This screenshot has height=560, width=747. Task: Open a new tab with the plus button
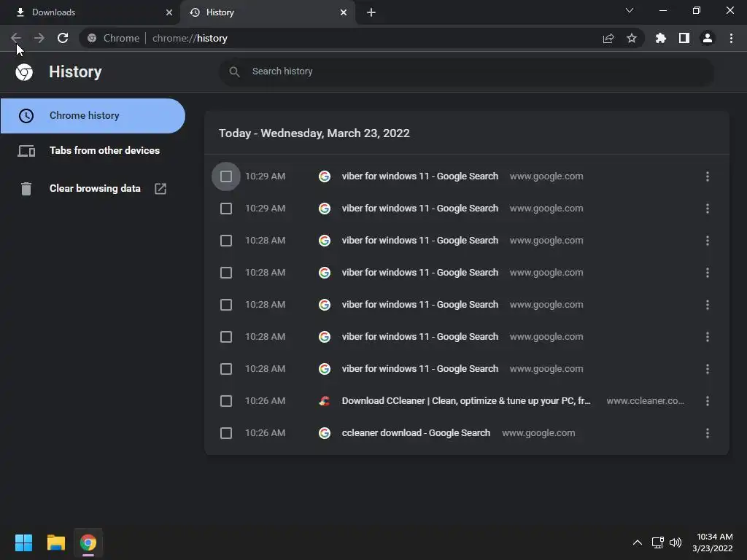click(371, 12)
